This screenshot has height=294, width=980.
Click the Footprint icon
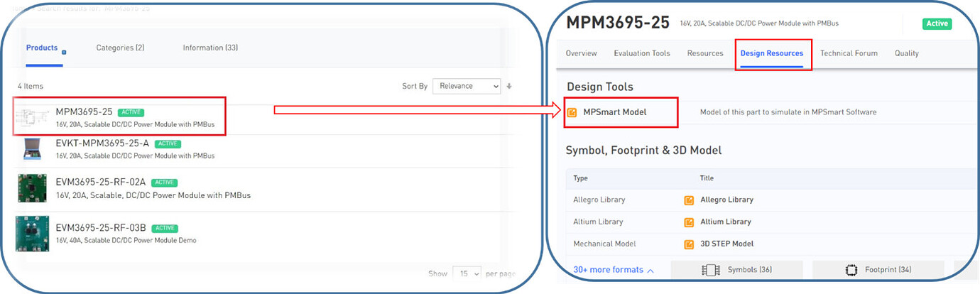(x=851, y=270)
